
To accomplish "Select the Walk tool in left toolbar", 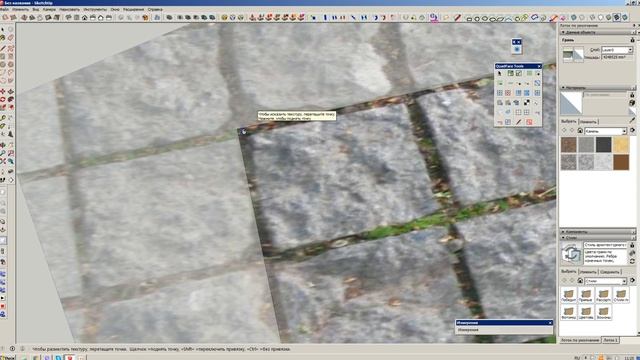I will 3,180.
